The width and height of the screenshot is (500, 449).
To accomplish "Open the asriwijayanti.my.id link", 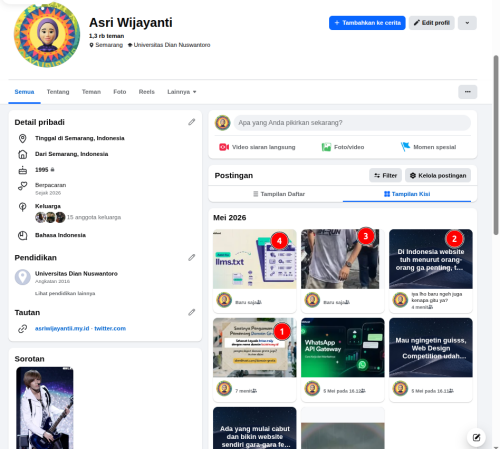I will pos(62,328).
